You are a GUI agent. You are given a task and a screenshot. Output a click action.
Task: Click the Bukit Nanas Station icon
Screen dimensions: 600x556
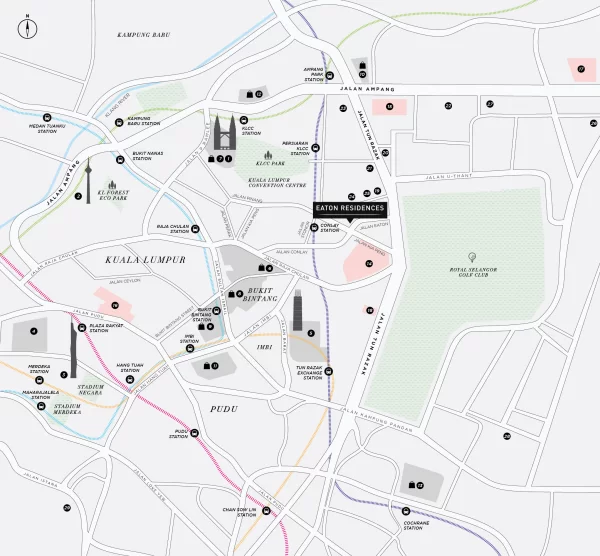point(120,160)
